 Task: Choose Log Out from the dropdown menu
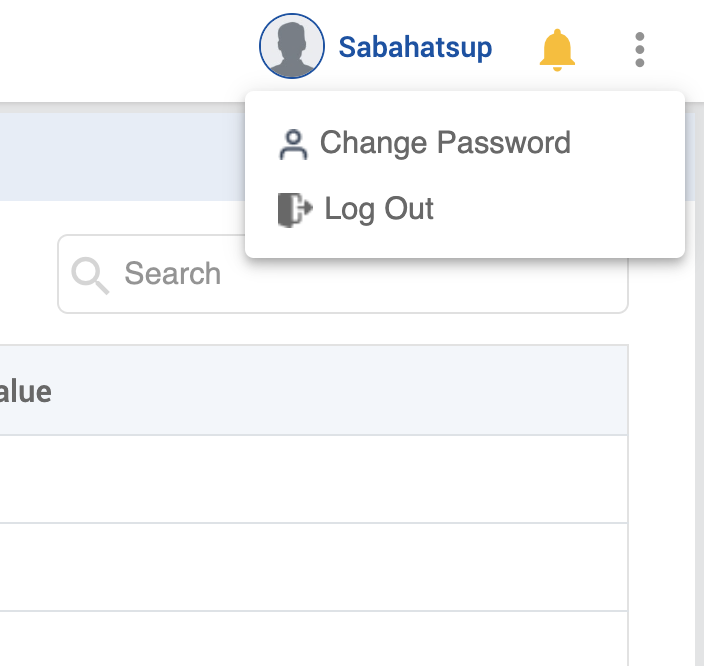click(379, 209)
